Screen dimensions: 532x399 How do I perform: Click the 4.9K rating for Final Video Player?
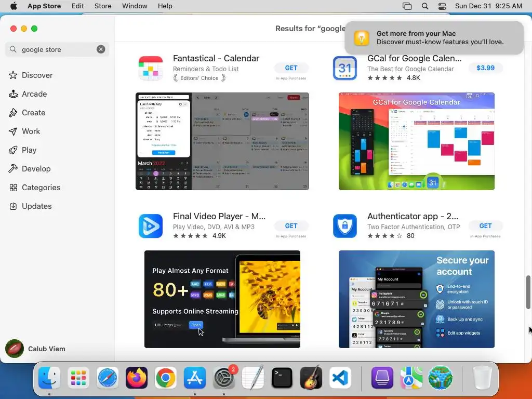(199, 236)
